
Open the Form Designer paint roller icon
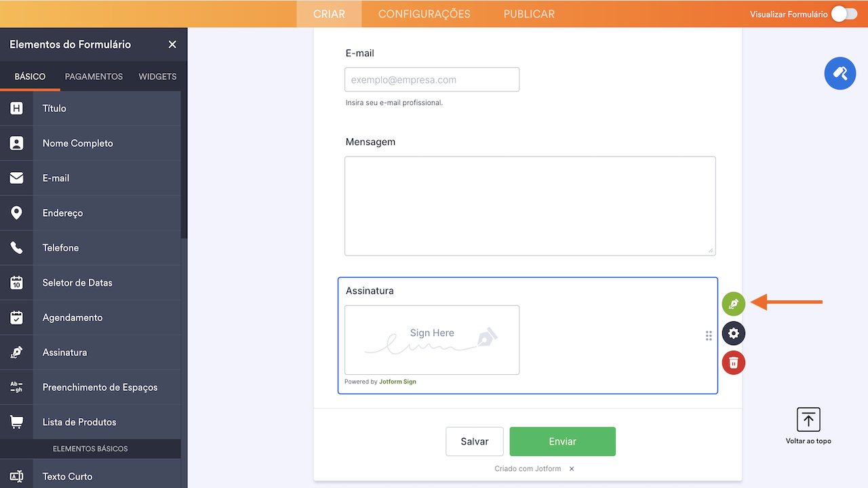point(840,73)
